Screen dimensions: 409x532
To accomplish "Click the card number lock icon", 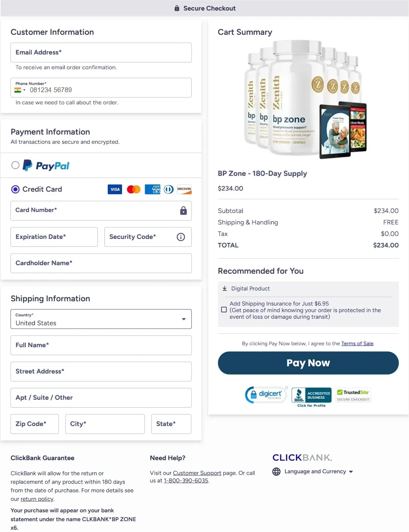I will [x=183, y=211].
